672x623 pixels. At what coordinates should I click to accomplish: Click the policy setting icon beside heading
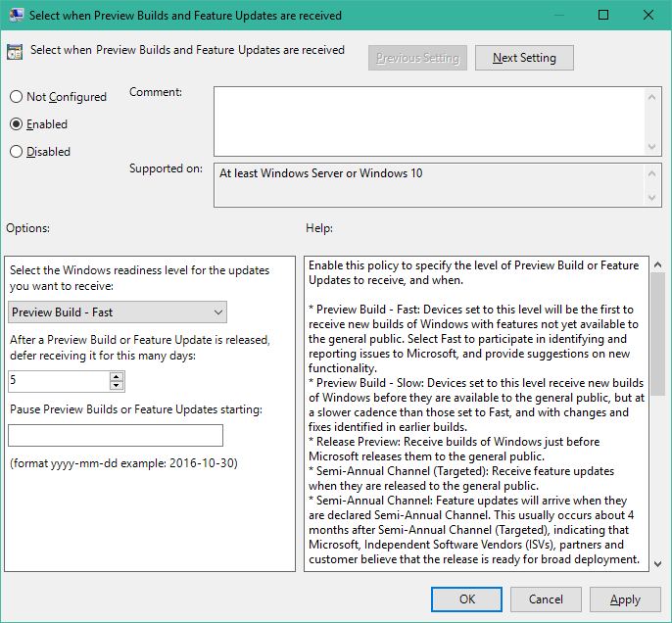[15, 52]
